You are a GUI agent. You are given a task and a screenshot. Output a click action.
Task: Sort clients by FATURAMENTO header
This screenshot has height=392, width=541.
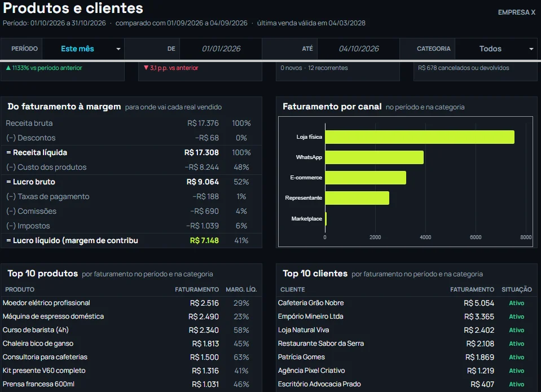point(472,289)
